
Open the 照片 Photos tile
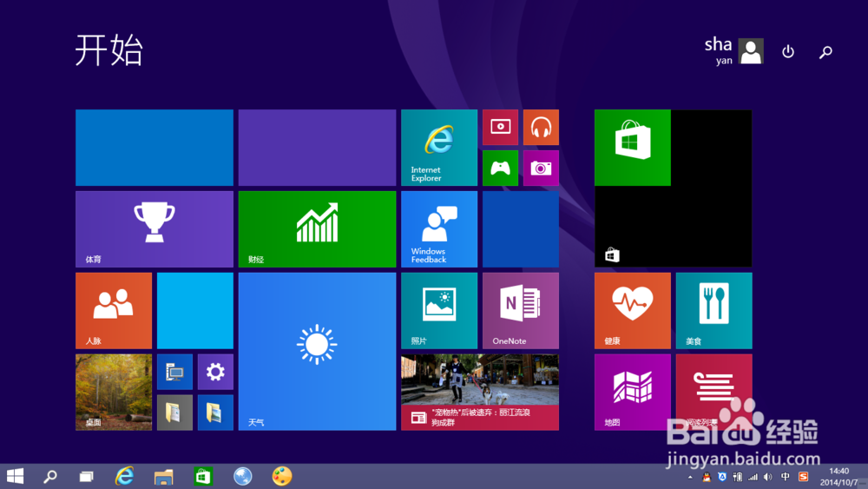(x=439, y=311)
